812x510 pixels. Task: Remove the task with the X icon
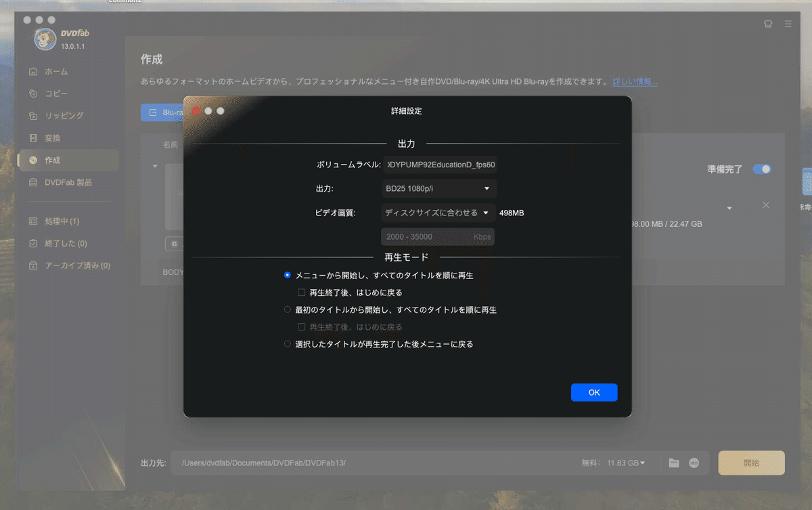(x=766, y=205)
